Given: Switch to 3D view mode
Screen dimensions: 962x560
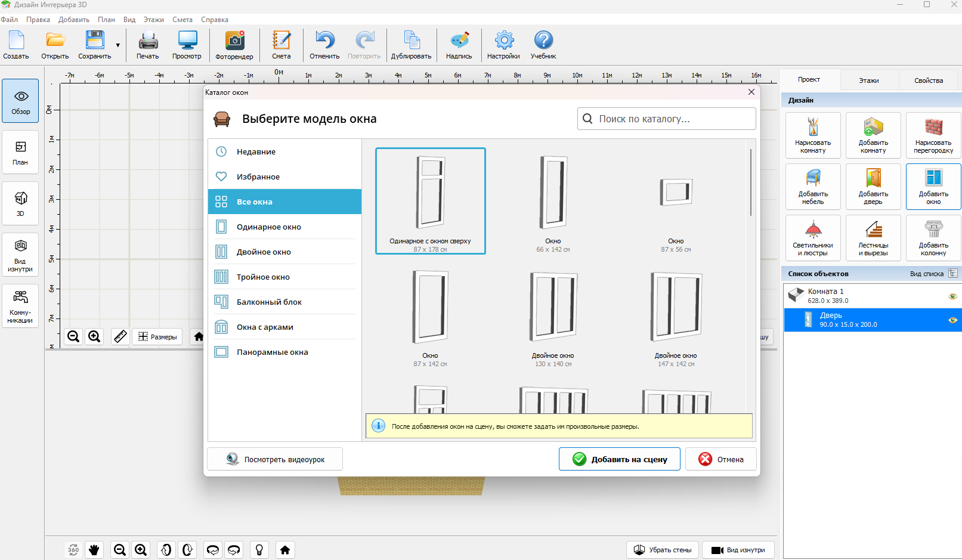Looking at the screenshot, I should tap(20, 203).
